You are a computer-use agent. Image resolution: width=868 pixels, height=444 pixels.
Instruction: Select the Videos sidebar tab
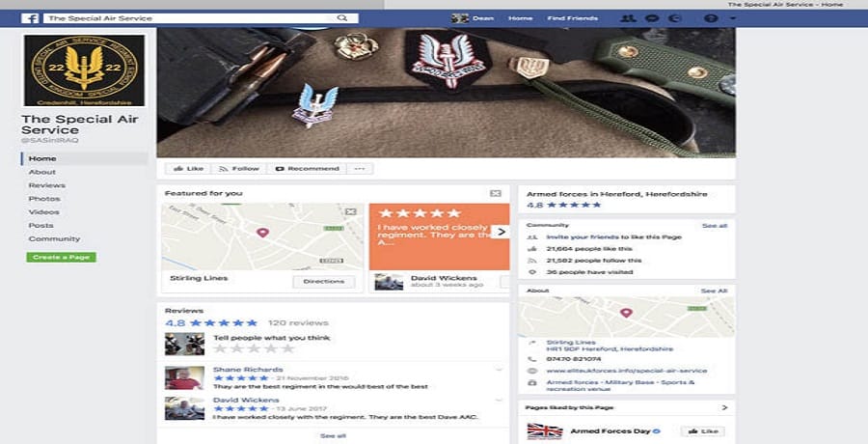tap(43, 211)
